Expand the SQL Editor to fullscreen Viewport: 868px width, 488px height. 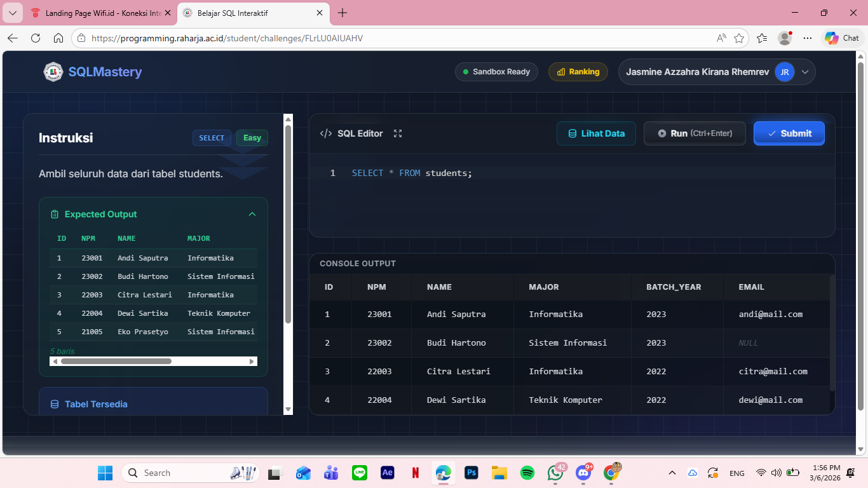pos(398,133)
